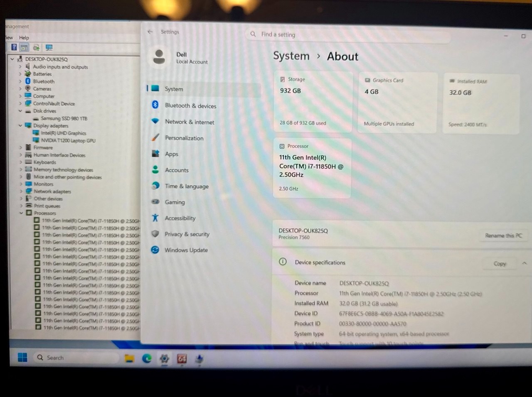Expand the Batteries category
The image size is (532, 397).
(20, 74)
